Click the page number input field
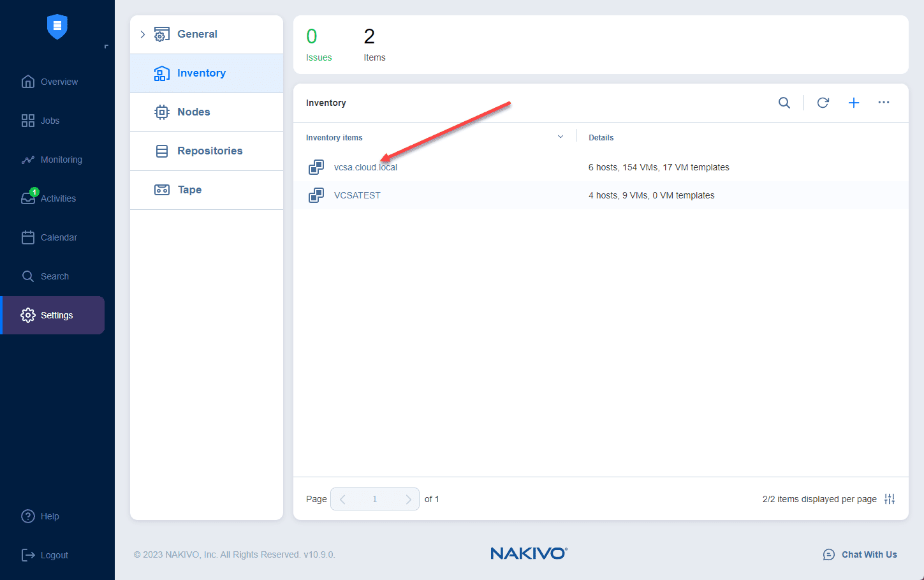Screen dimensions: 924x580 point(375,499)
